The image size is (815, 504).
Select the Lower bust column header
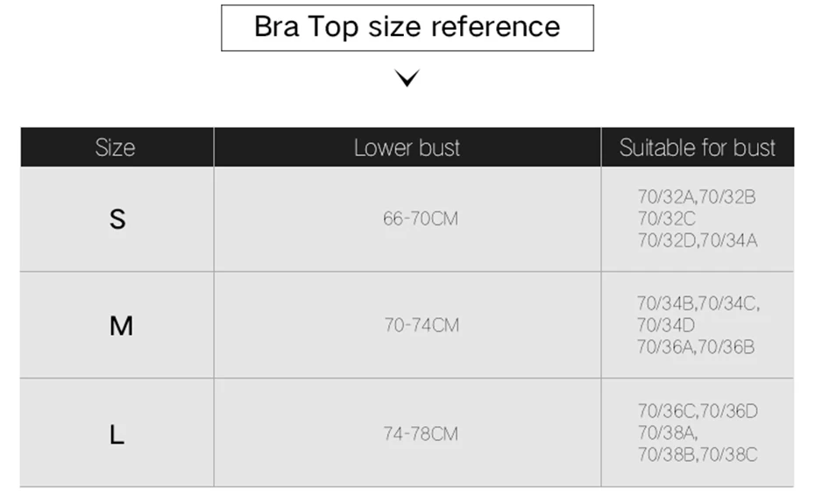tap(407, 147)
